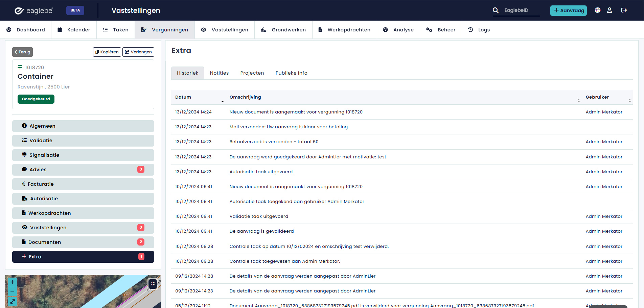Screen dimensions: 644x308
Task: Click the Aanvraag button
Action: 569,10
